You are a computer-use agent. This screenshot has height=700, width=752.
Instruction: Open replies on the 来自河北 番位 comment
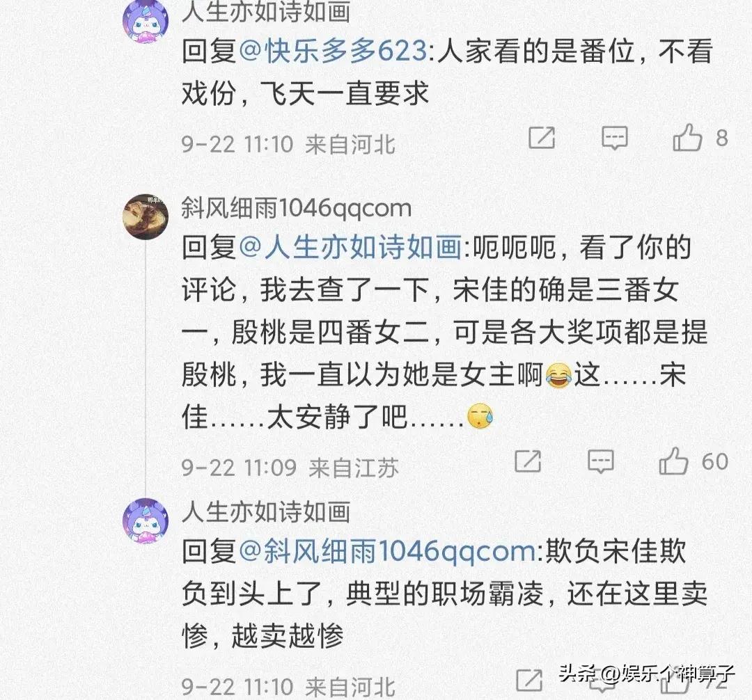click(614, 138)
